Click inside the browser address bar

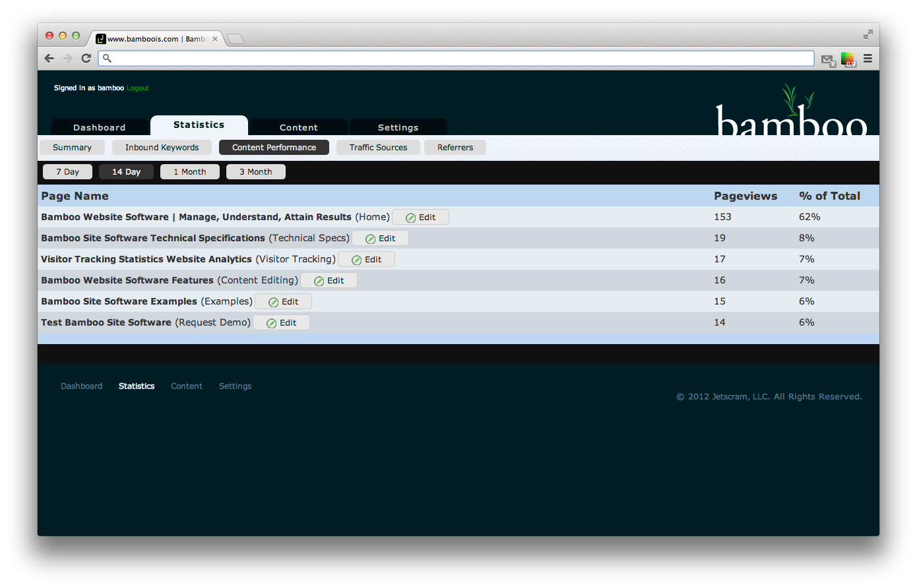click(x=455, y=58)
